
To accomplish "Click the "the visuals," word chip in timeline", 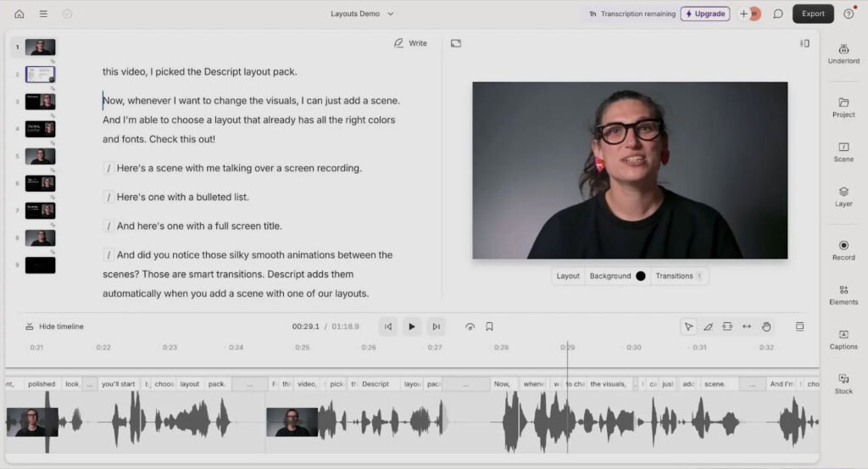I will (x=608, y=383).
